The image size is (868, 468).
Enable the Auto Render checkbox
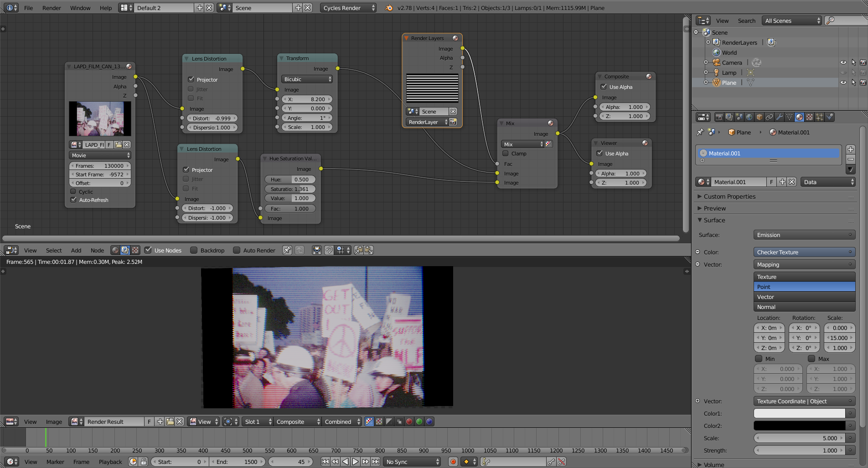[237, 250]
